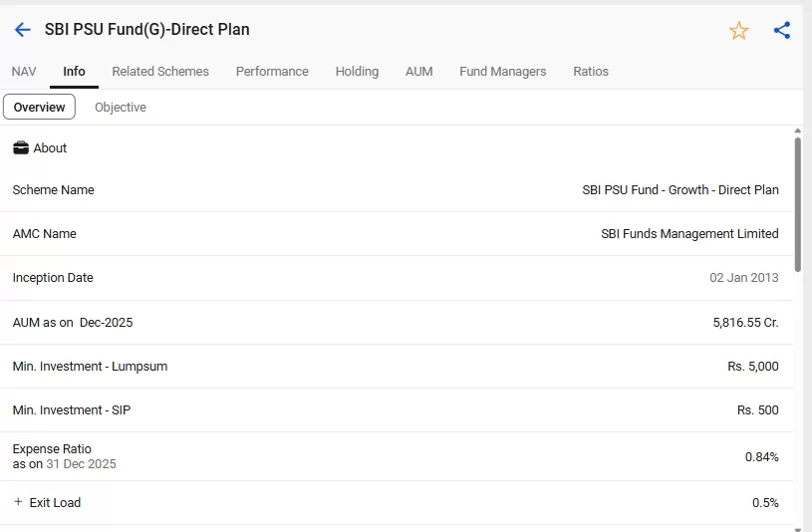This screenshot has height=532, width=812.
Task: Select the Info tab
Action: pos(74,72)
